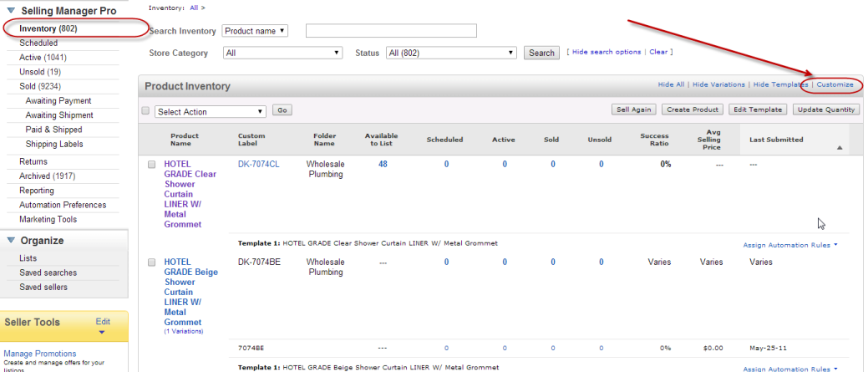Open the Status All (802) dropdown

[x=452, y=54]
